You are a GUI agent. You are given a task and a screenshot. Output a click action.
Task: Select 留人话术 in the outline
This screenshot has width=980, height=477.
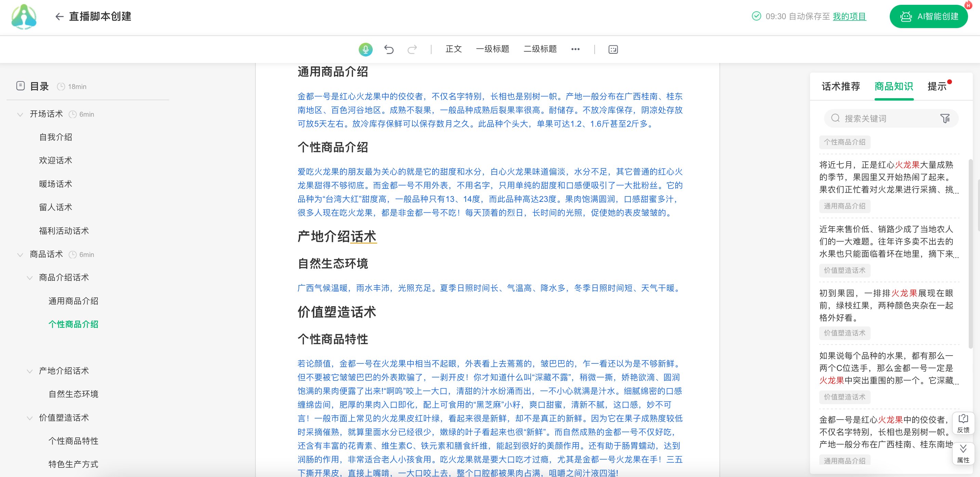pos(55,207)
